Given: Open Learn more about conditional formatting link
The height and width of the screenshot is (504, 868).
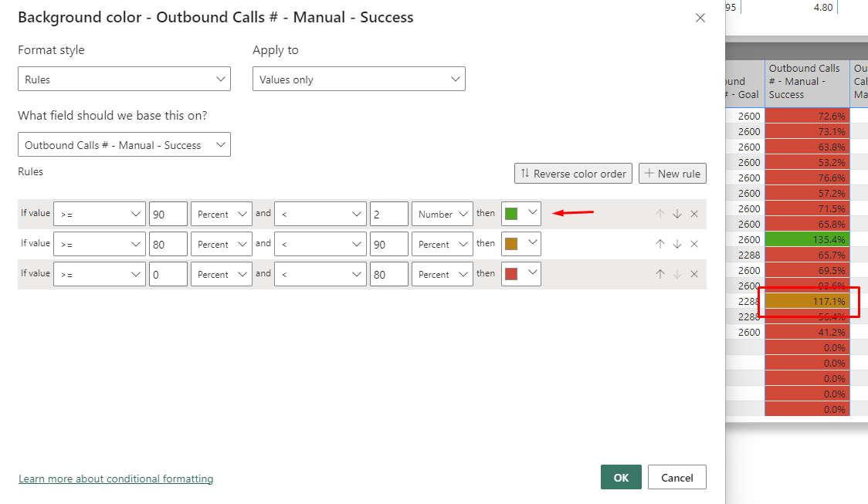Looking at the screenshot, I should click(x=116, y=479).
